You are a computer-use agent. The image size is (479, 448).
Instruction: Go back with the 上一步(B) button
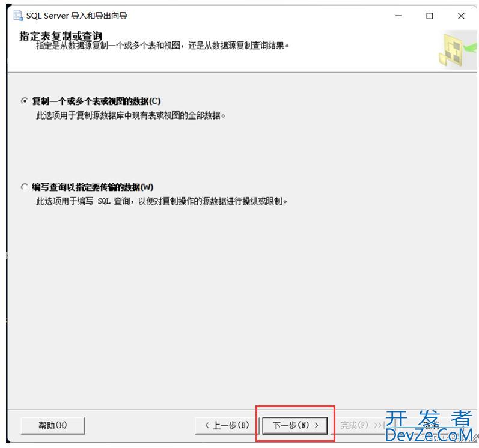coord(227,425)
